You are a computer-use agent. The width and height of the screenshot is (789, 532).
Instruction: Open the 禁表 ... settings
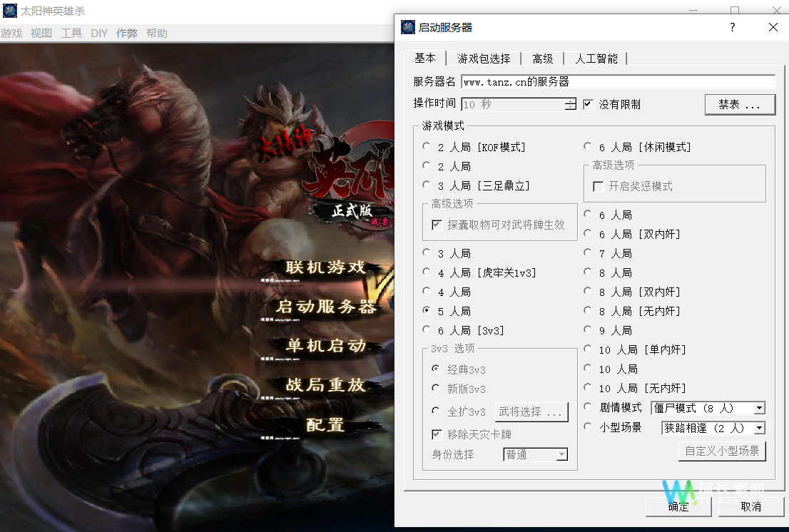click(x=740, y=105)
